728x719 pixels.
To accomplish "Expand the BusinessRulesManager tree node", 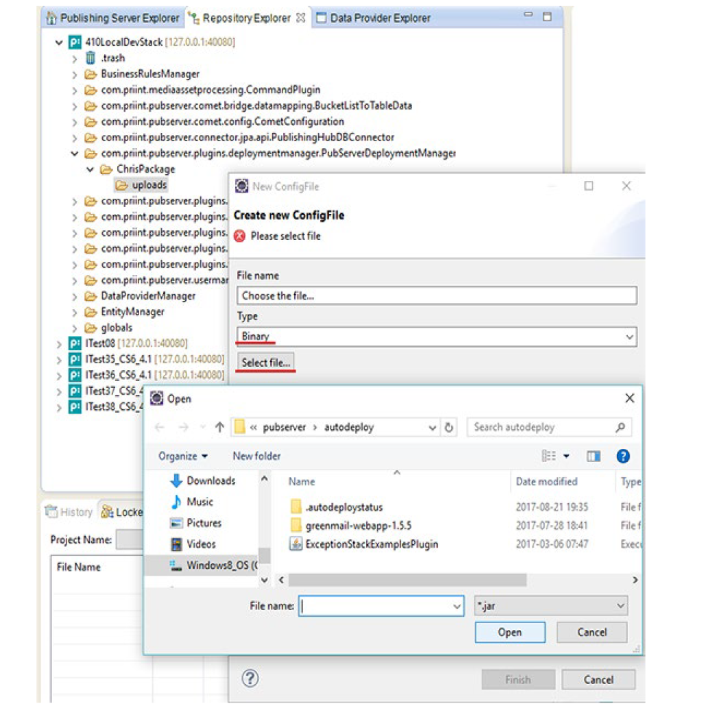I will pyautogui.click(x=75, y=74).
